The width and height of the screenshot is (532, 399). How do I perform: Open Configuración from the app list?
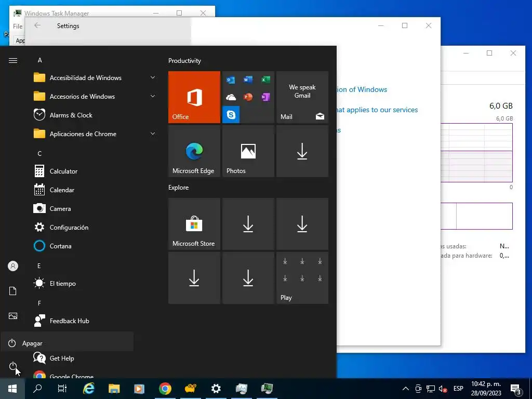[x=95, y=228]
